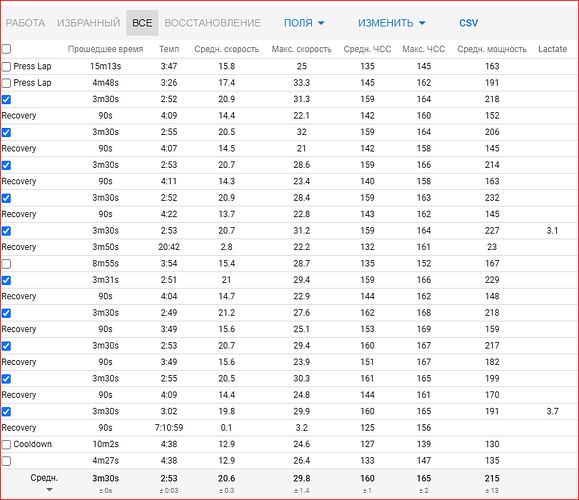Viewport: 579px width, 500px height.
Task: Check the last 4m27s interval checkbox
Action: 6,461
